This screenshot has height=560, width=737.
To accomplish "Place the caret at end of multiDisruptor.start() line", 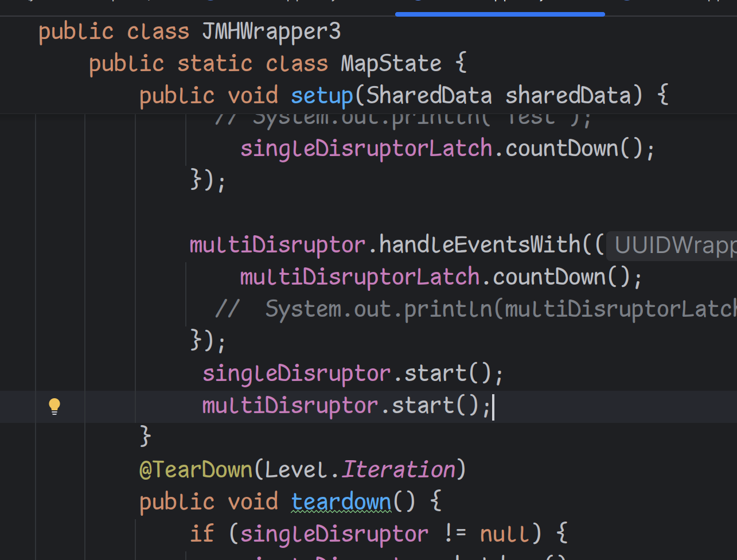I will [x=493, y=406].
